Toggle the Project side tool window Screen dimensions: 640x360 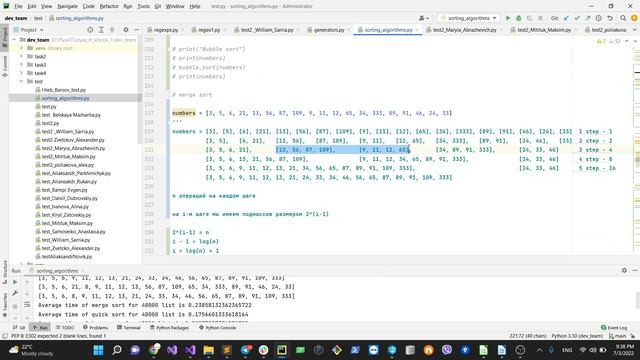4,37
